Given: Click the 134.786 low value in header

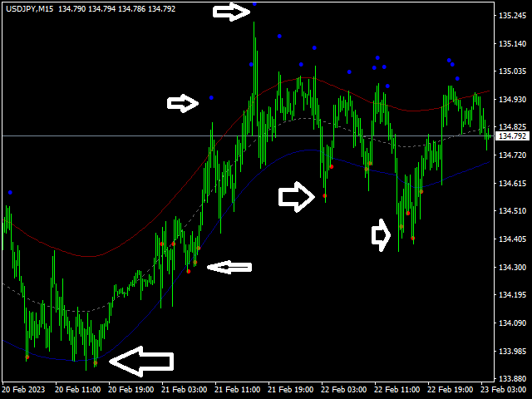Looking at the screenshot, I should (131, 9).
